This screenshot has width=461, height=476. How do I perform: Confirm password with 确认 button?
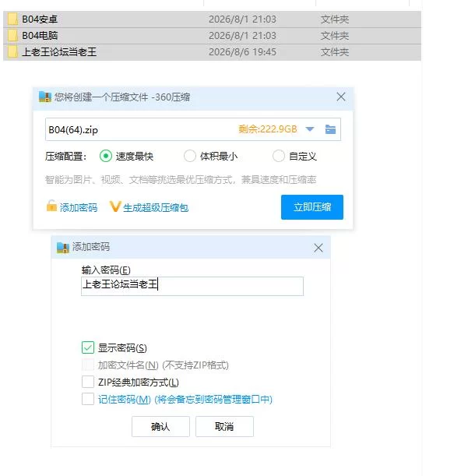tap(160, 426)
